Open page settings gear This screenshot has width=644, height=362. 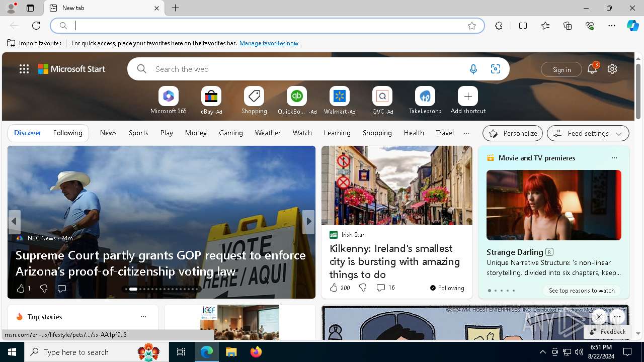[x=612, y=69]
